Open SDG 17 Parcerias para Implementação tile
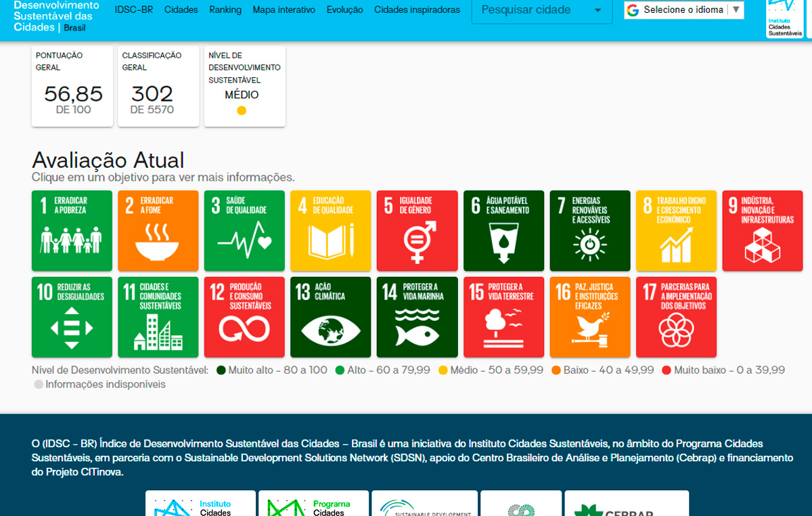The height and width of the screenshot is (516, 812). tap(676, 317)
